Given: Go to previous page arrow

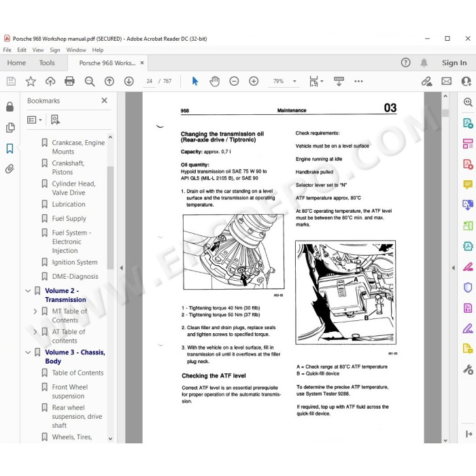Looking at the screenshot, I should 109,81.
